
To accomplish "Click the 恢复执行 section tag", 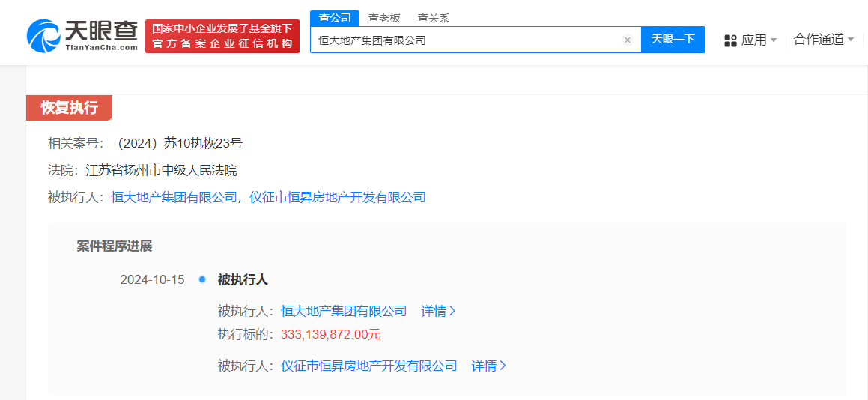I will (x=69, y=108).
